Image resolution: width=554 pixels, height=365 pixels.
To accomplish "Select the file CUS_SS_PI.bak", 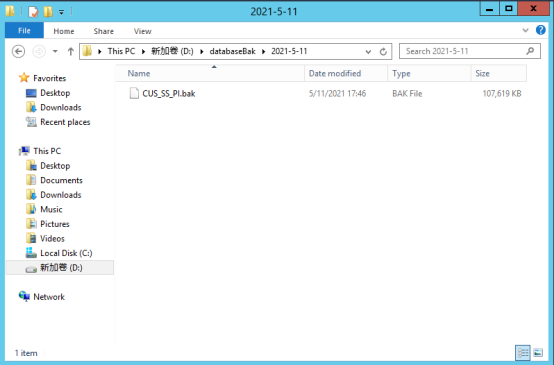I will [x=169, y=94].
